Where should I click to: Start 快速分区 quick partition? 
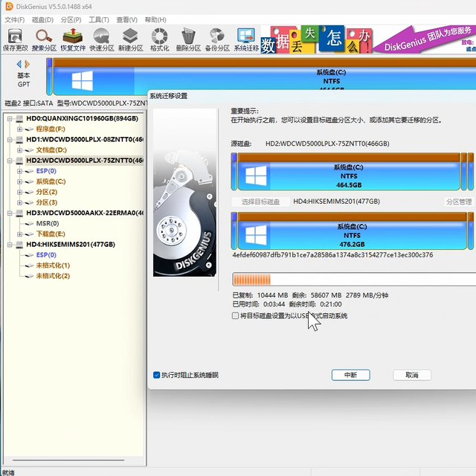(102, 39)
